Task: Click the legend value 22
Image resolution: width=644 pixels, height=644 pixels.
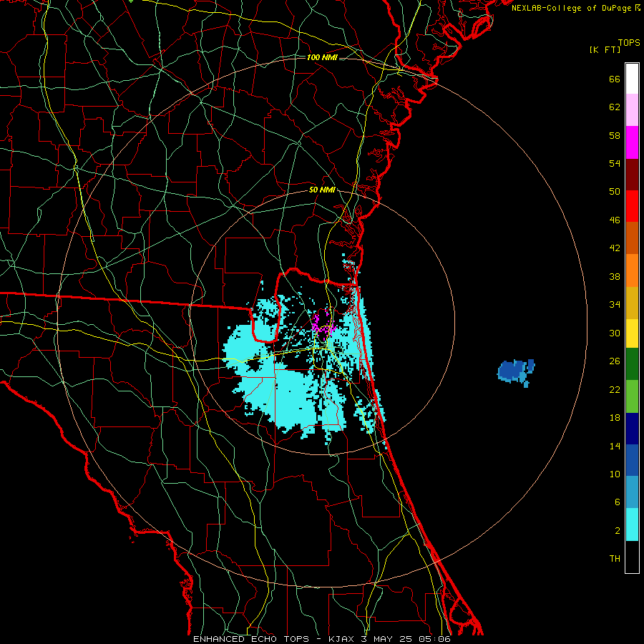Action: click(615, 389)
